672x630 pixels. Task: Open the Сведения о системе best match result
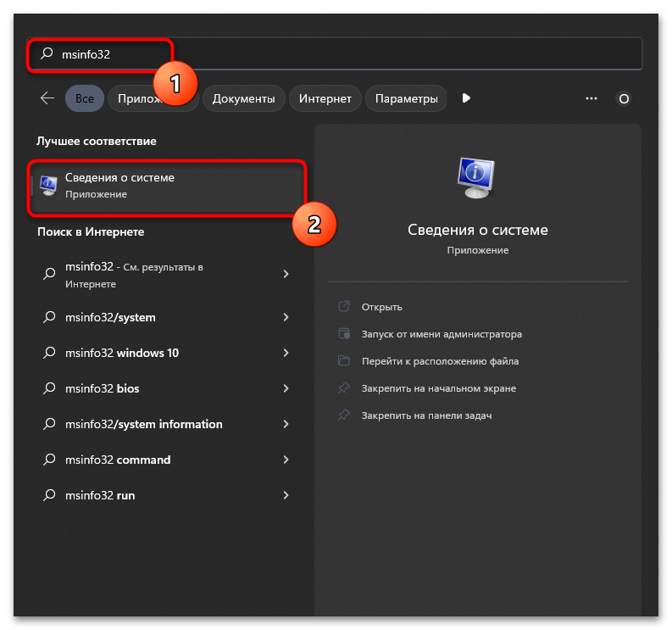pos(167,187)
